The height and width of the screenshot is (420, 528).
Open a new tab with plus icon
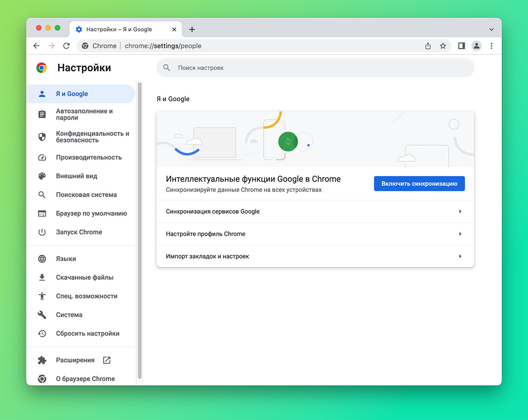(192, 29)
